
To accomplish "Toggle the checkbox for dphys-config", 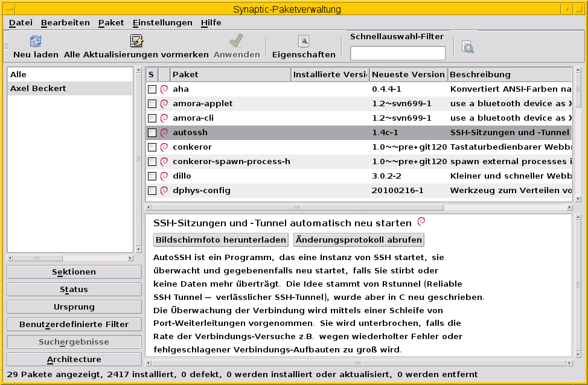I will coord(152,190).
